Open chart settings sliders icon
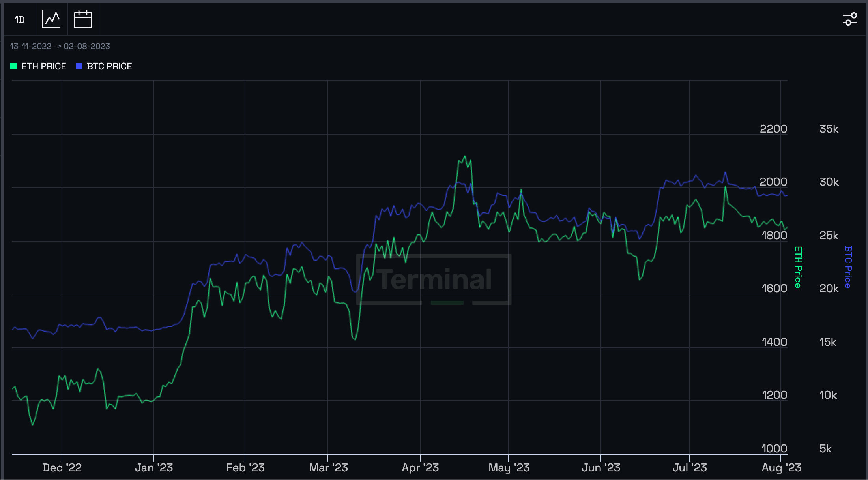Viewport: 868px width, 480px height. pyautogui.click(x=849, y=19)
